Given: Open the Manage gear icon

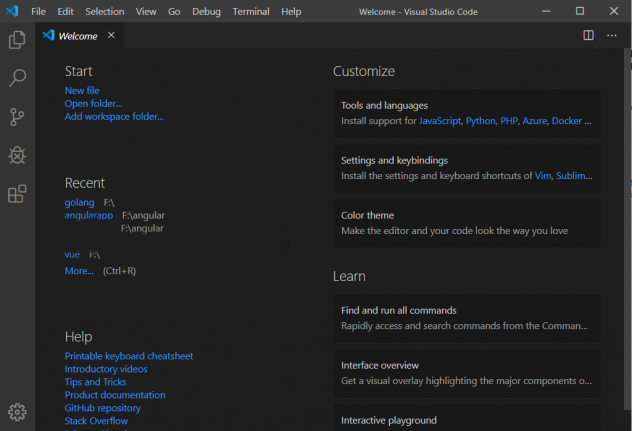Looking at the screenshot, I should pos(17,412).
